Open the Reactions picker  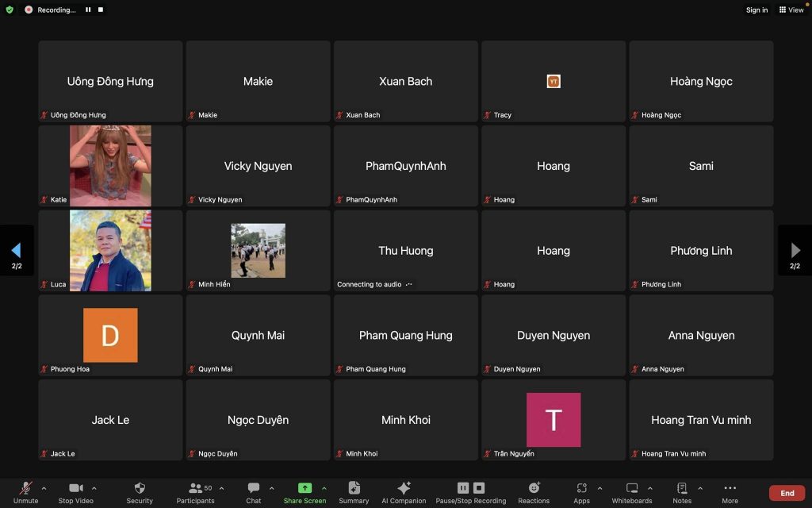pos(534,491)
